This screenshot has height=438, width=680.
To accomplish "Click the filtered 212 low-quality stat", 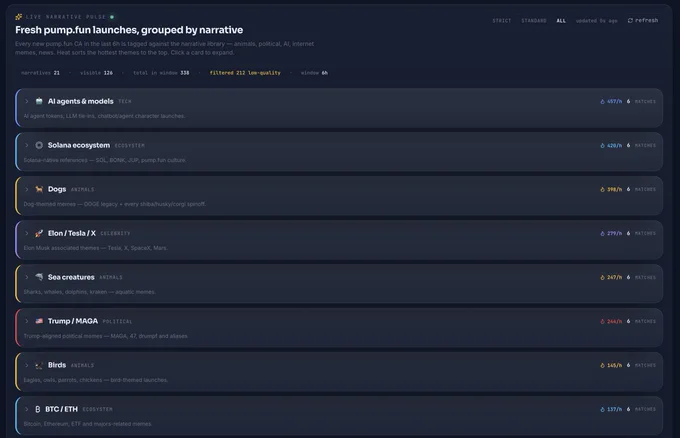I will [x=245, y=73].
